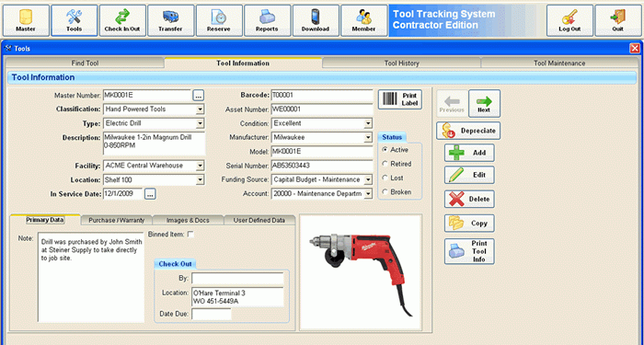The image size is (644, 345).
Task: Click the Serial Number input field
Action: click(322, 166)
